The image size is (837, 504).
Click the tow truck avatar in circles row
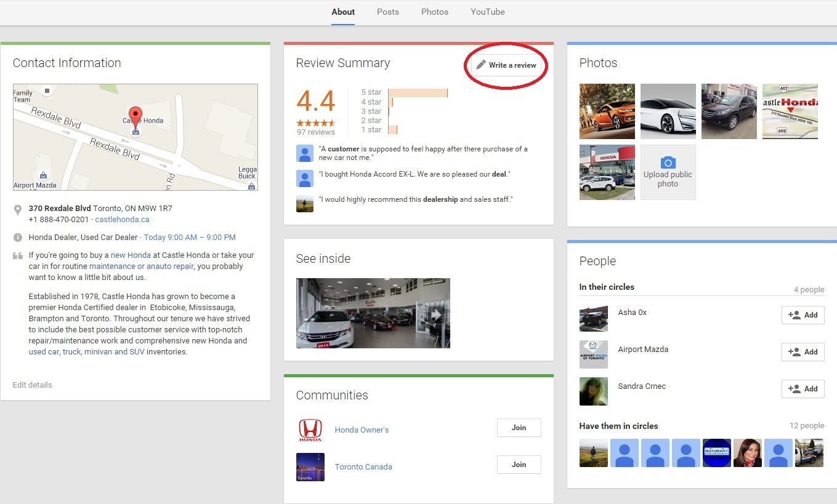[x=809, y=453]
